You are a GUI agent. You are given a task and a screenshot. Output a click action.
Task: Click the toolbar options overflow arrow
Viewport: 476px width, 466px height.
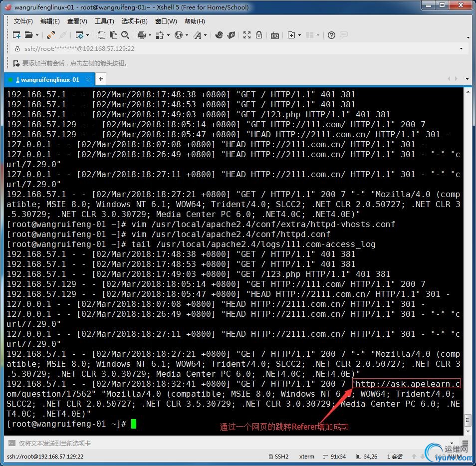coord(468,37)
